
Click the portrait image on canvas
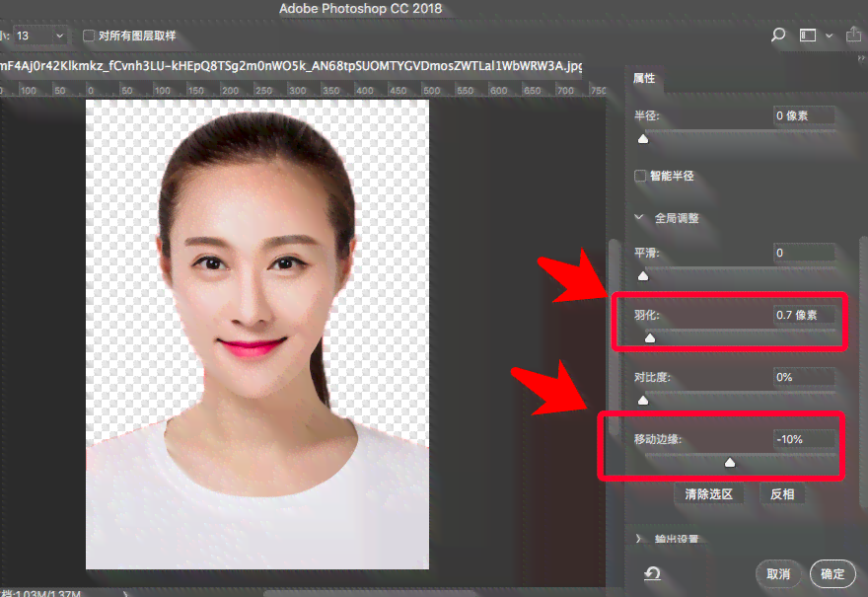pyautogui.click(x=256, y=334)
